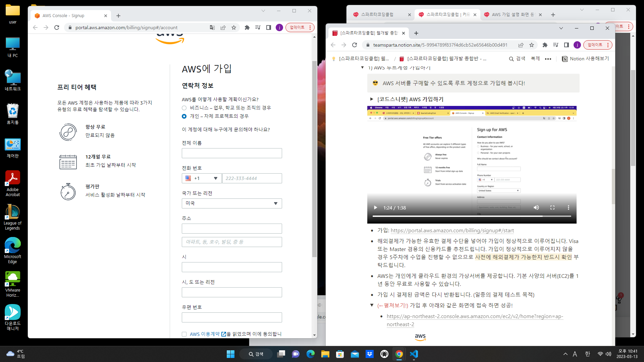Screen dimensions: 644x362
Task: Open new tab in AWS Console window
Action: coord(118,16)
